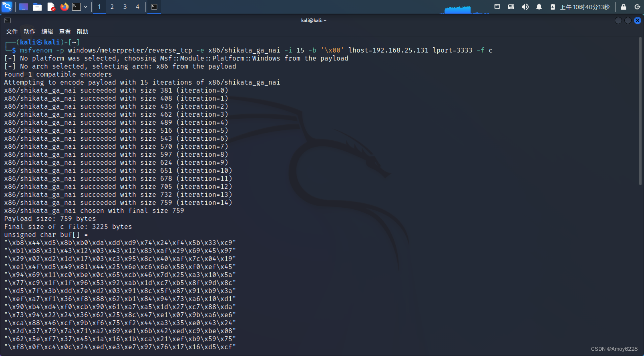Click the 'No arch selected' line
The height and width of the screenshot is (356, 644).
120,66
